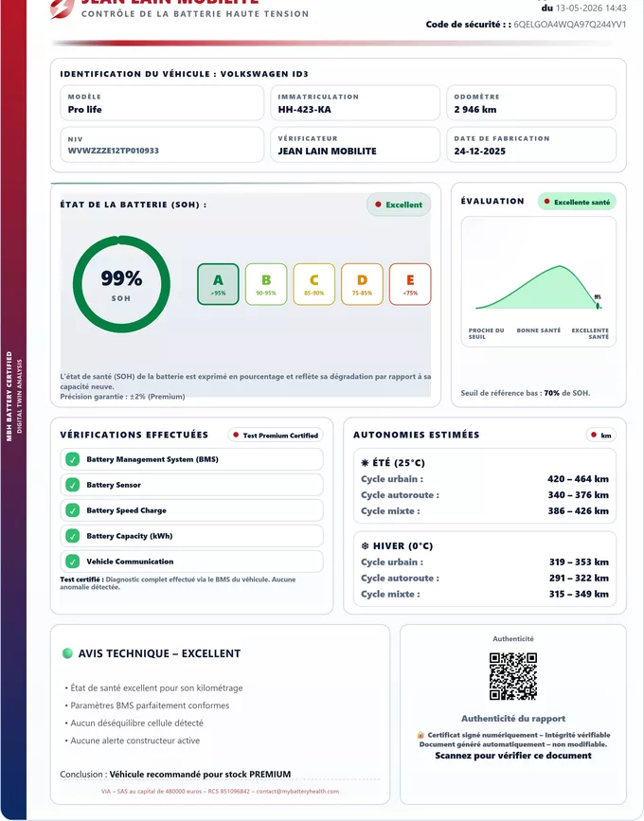Click the fabrication date 24-12-2025
644x821 pixels.
pyautogui.click(x=479, y=152)
